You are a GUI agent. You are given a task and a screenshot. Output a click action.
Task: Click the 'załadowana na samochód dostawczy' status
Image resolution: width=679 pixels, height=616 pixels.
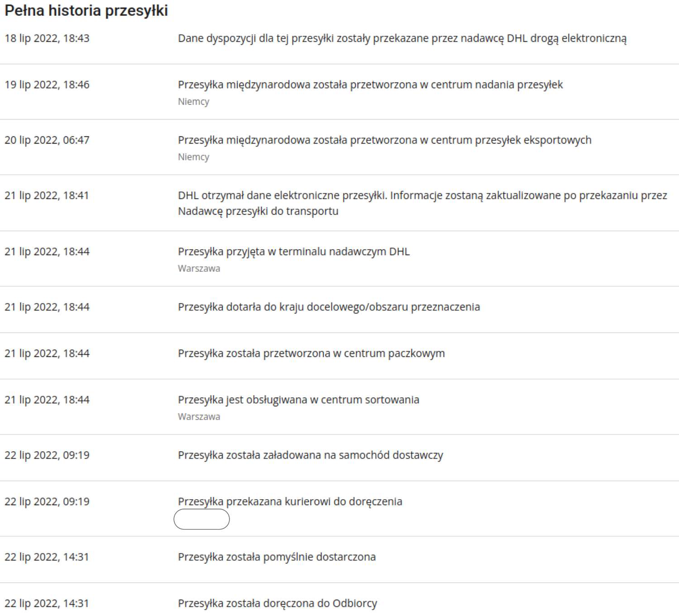311,456
